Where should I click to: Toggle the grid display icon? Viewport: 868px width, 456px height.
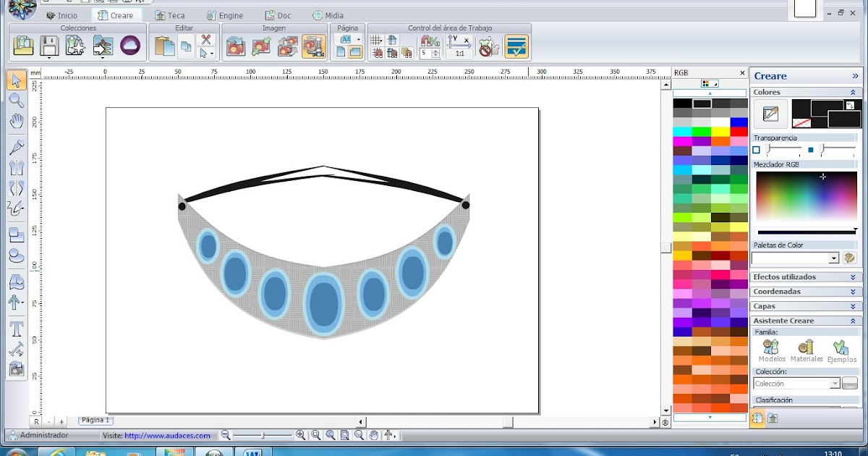click(x=376, y=41)
